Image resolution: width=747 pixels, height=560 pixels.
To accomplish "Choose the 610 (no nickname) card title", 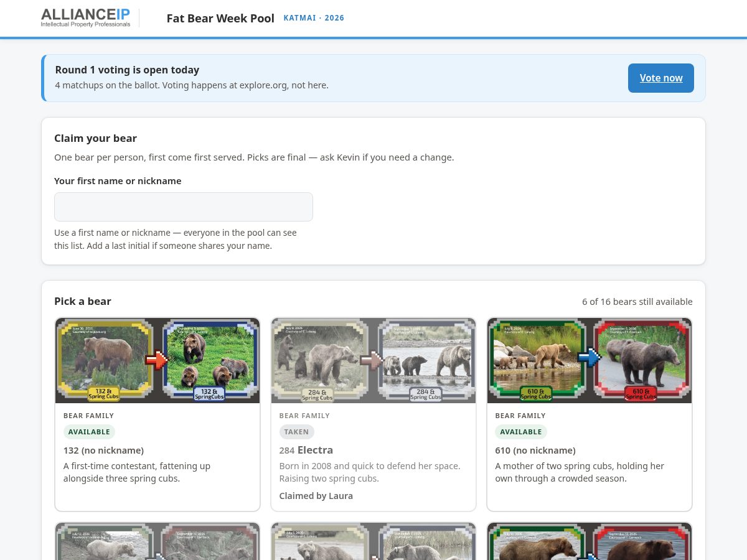I will (x=535, y=450).
